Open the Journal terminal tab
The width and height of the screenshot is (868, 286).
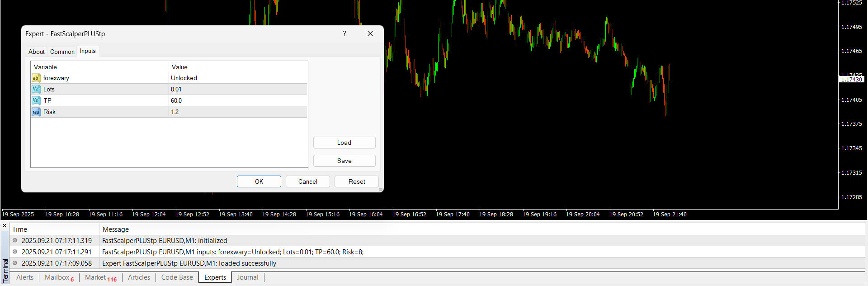pyautogui.click(x=248, y=277)
